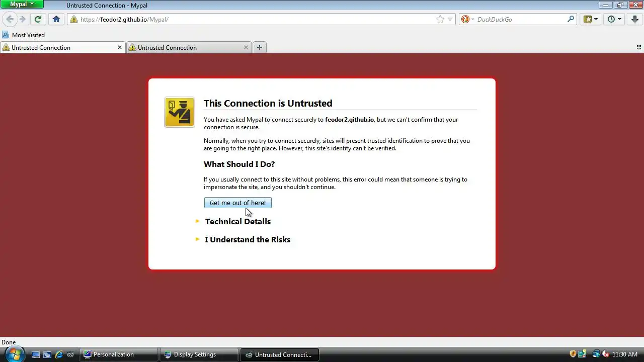The height and width of the screenshot is (362, 644).
Task: Launch Mypal from the Quick Launch
Action: [70, 354]
